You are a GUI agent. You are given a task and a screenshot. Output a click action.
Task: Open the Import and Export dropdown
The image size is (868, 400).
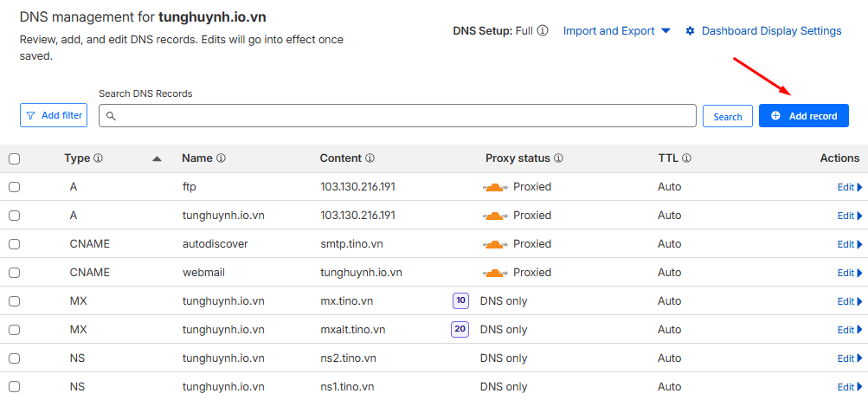616,30
